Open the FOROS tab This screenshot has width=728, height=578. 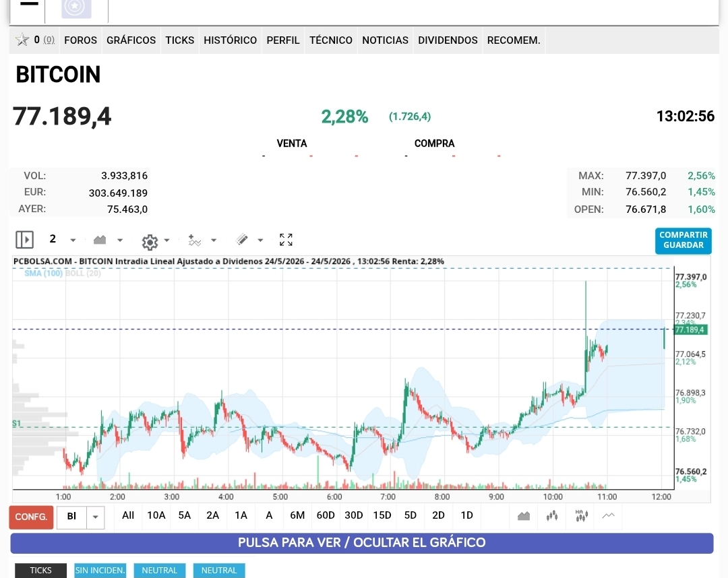(x=80, y=40)
